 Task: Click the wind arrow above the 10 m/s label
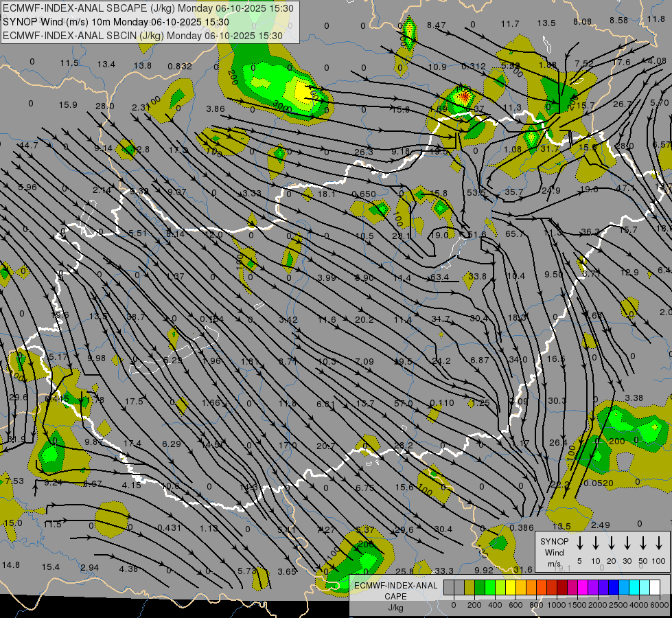coord(595,542)
